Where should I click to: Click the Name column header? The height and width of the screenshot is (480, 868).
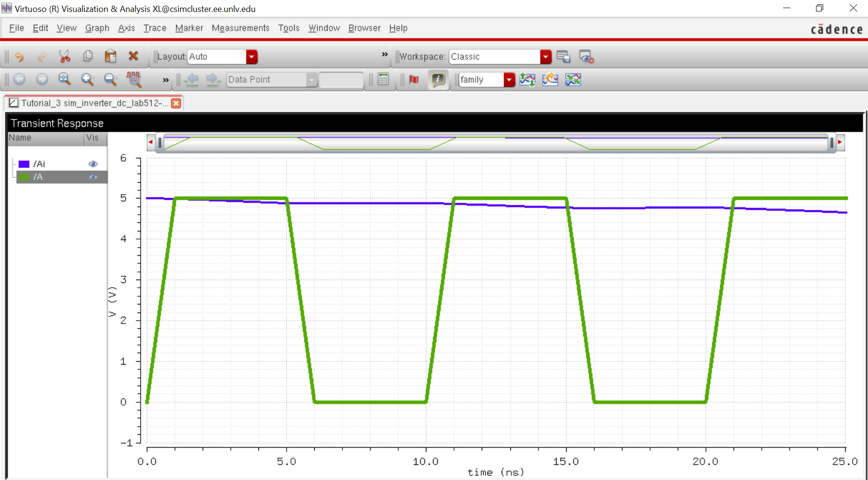coord(45,138)
